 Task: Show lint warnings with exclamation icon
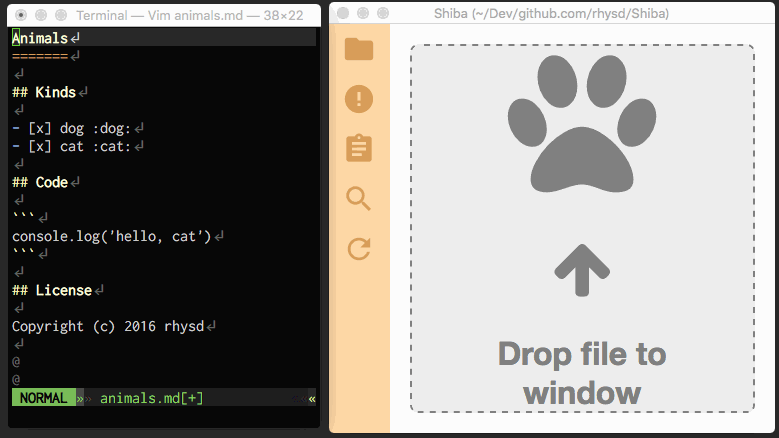coord(359,99)
